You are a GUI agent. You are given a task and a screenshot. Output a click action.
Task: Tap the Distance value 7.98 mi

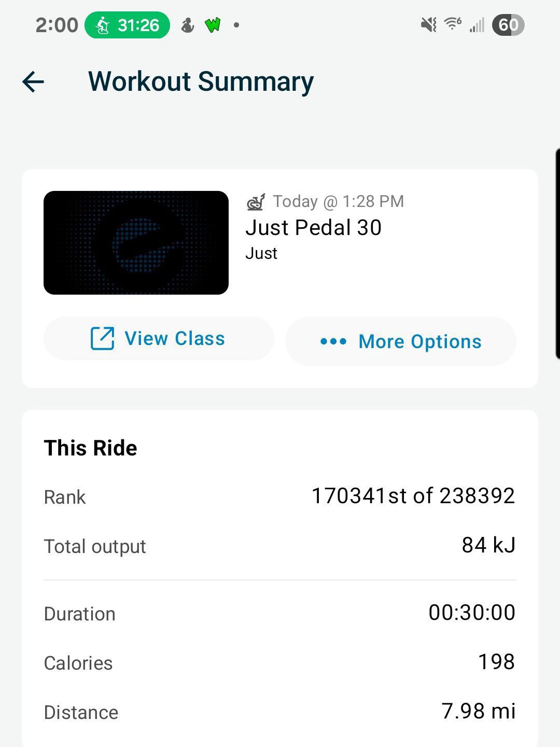pos(479,711)
